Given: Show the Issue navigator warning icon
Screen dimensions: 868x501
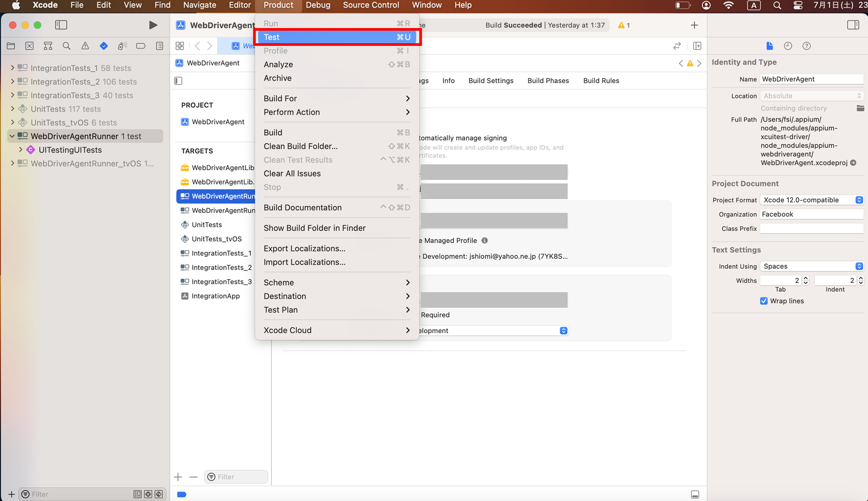Looking at the screenshot, I should point(85,46).
